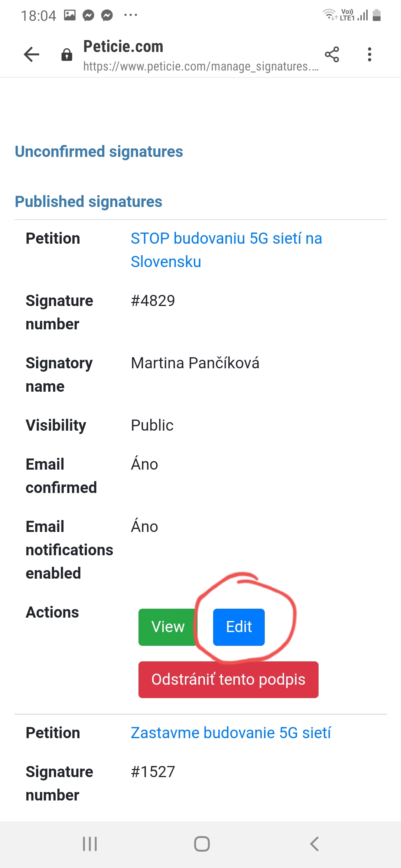
Task: Open Zastavme budovanie 5G sietí petition link
Action: [x=231, y=733]
